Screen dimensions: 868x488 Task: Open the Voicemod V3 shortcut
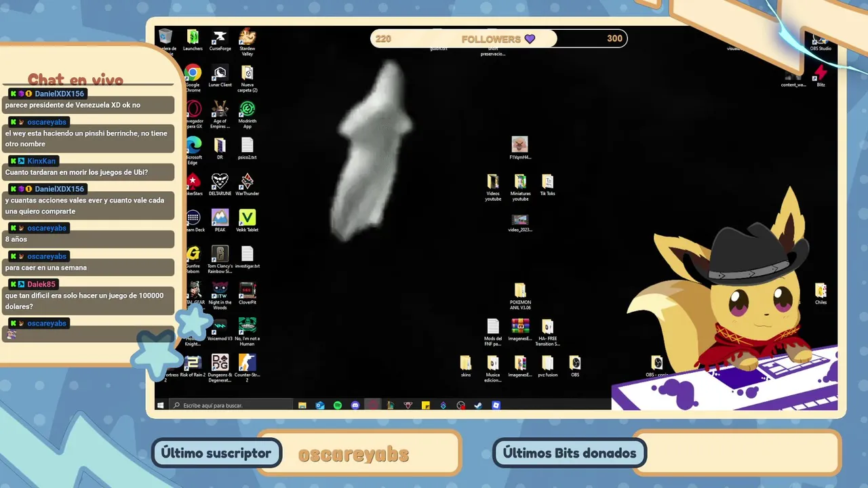(220, 329)
